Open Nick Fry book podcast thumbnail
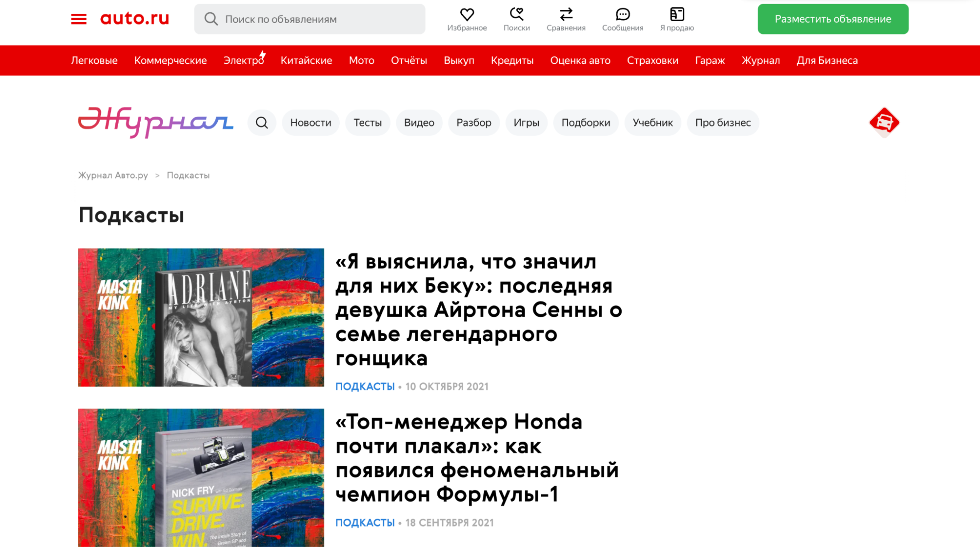The width and height of the screenshot is (980, 551). click(201, 477)
